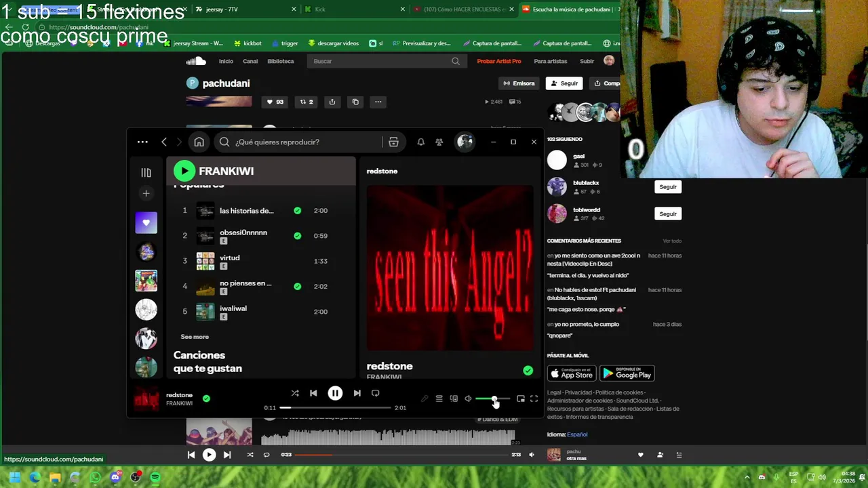Open SoundCloud Biblioteca menu item
The width and height of the screenshot is (868, 488).
pyautogui.click(x=281, y=61)
